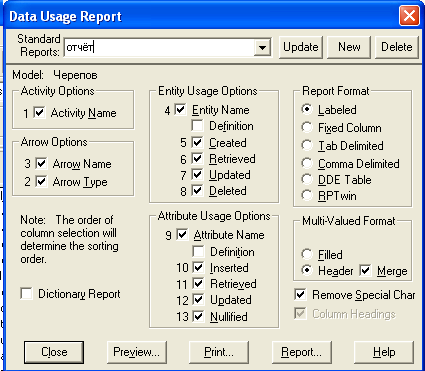This screenshot has height=371, width=425.
Task: Select the Header multi-valued format
Action: coord(307,270)
